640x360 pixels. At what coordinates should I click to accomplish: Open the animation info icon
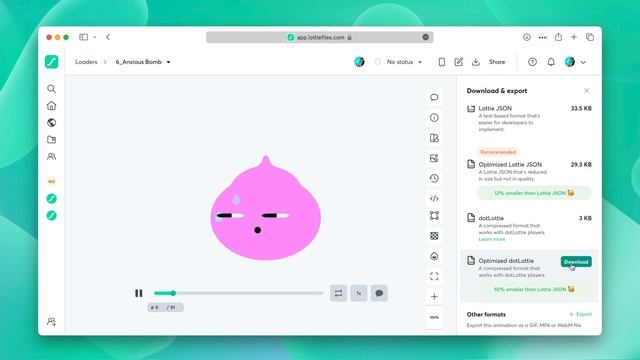pyautogui.click(x=434, y=118)
